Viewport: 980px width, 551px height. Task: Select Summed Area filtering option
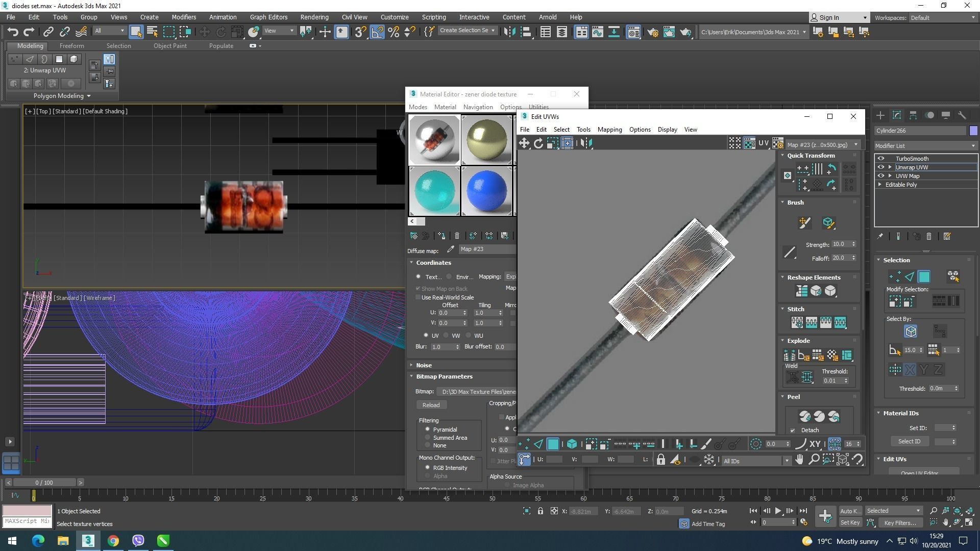428,438
